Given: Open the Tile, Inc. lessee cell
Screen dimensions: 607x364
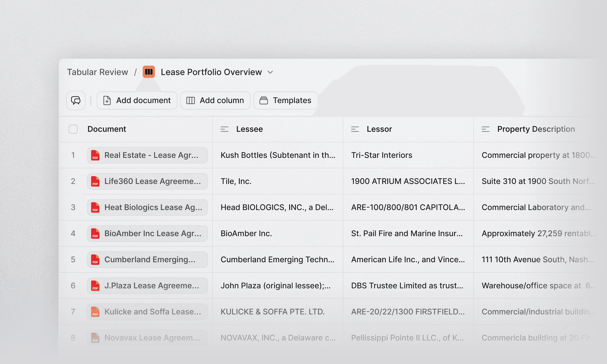Looking at the screenshot, I should (x=236, y=181).
